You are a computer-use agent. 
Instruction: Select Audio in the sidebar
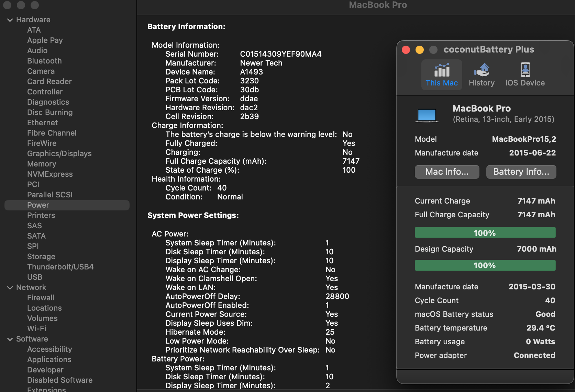(37, 51)
